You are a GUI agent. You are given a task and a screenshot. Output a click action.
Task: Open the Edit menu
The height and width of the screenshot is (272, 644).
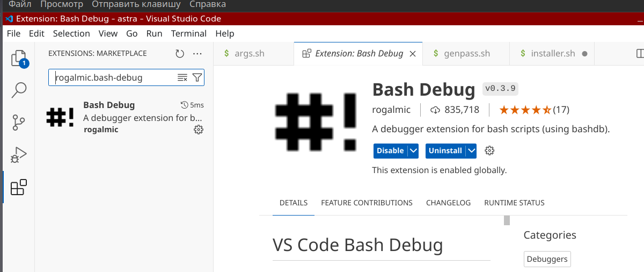[x=36, y=33]
